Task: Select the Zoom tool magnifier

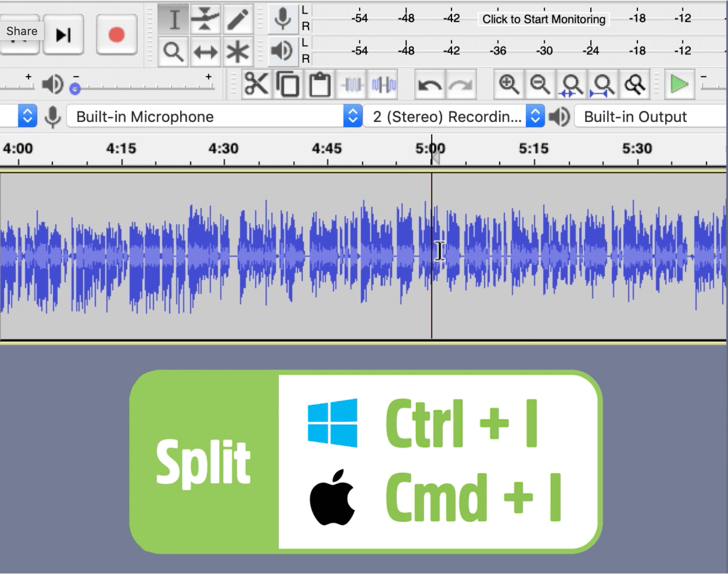Action: click(173, 51)
